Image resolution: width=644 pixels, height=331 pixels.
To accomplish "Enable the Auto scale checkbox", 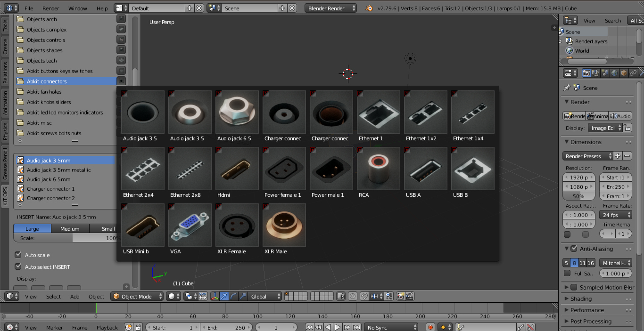I will pos(18,255).
